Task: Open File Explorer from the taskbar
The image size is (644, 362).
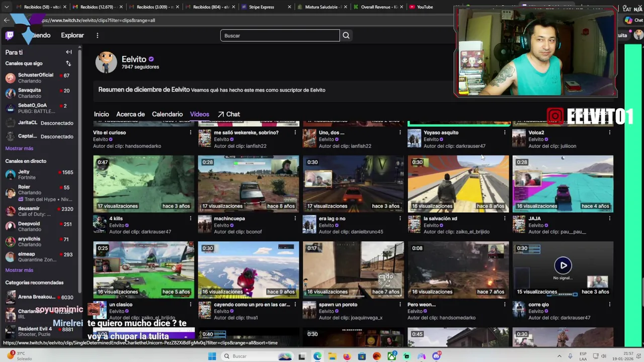Action: (x=332, y=356)
